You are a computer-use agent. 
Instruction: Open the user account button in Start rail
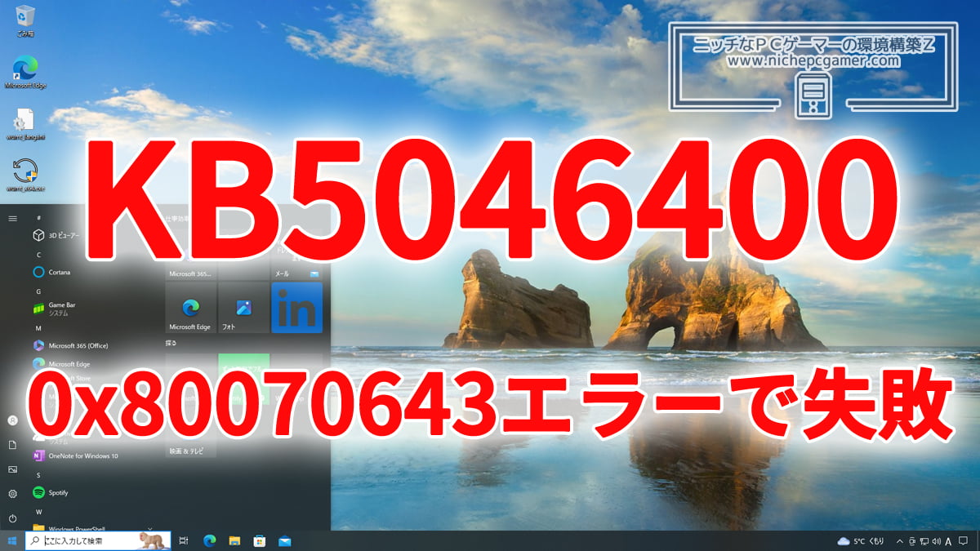click(x=12, y=420)
